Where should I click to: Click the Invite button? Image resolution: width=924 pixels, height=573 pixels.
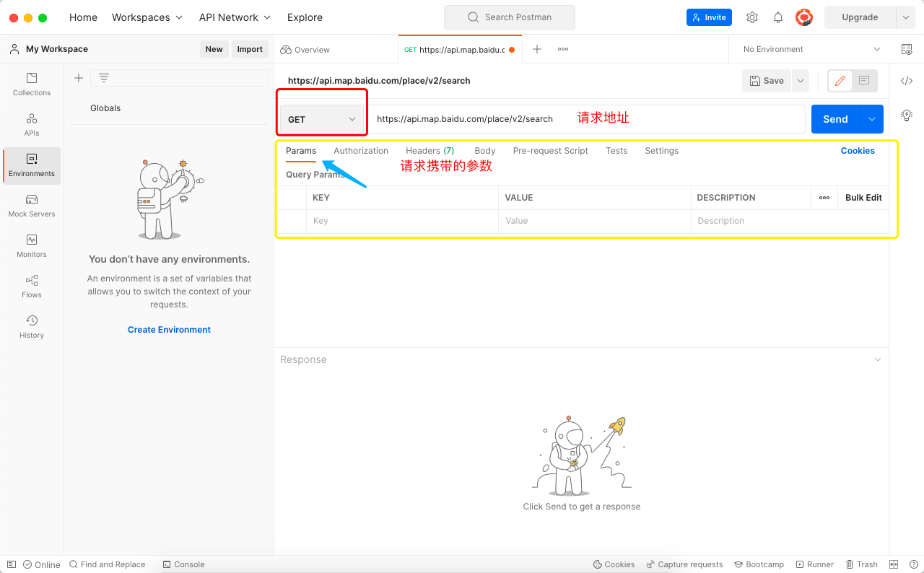(709, 17)
